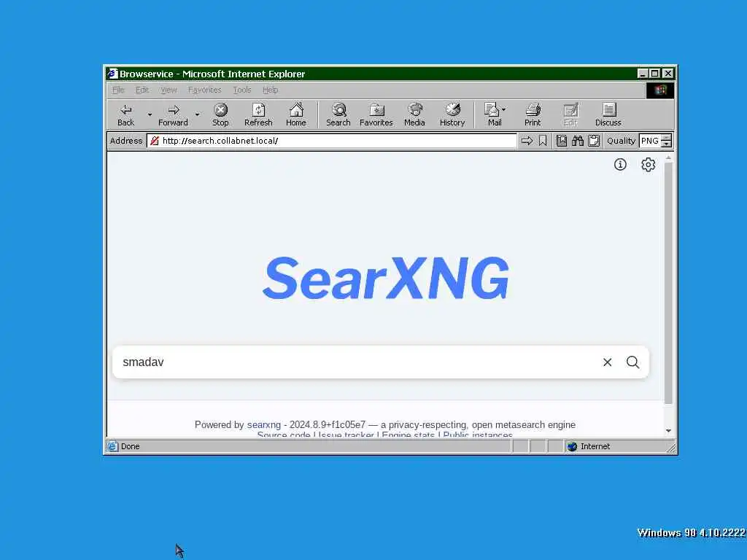This screenshot has width=747, height=560.
Task: Refresh the current page
Action: [258, 115]
